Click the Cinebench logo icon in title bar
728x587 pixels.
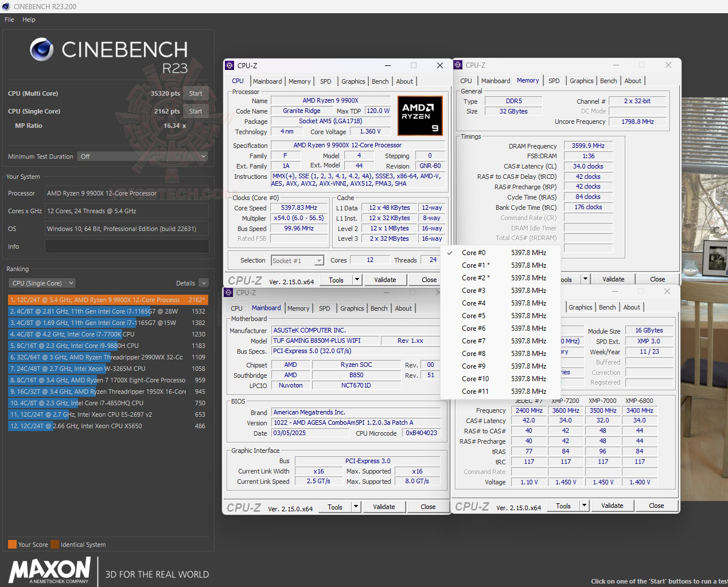point(6,6)
